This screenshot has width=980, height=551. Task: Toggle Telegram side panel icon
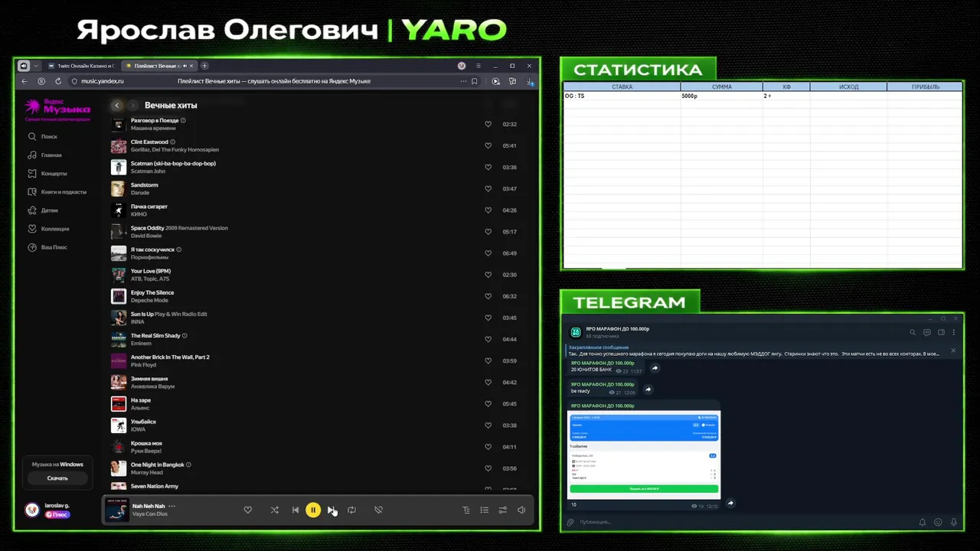pyautogui.click(x=940, y=333)
